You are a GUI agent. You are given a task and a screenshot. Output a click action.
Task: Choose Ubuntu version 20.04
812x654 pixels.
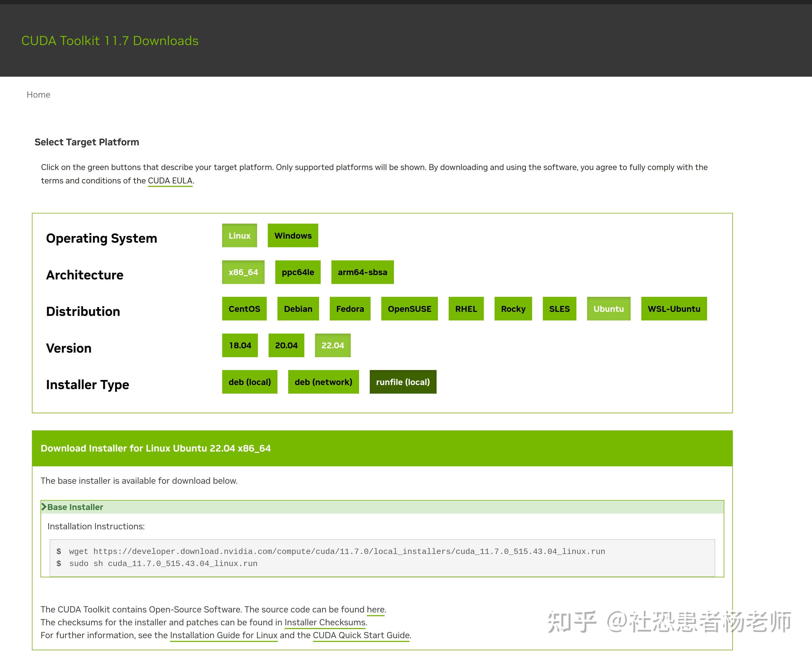click(x=286, y=345)
